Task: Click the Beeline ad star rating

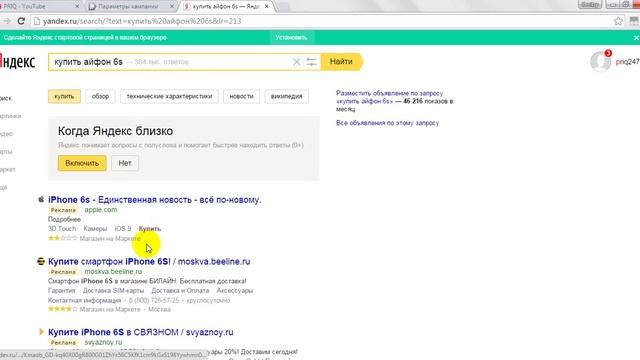Action: click(x=62, y=309)
